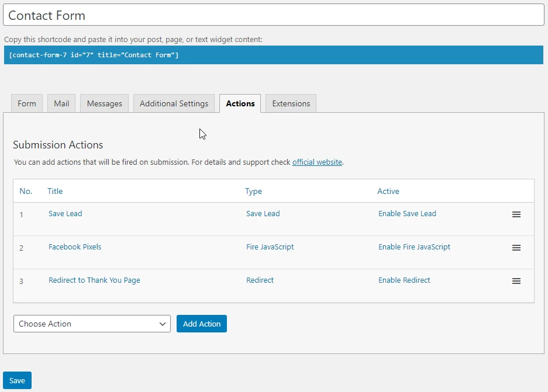Viewport: 548px width, 392px height.
Task: Open the Facebook Pixels action
Action: (75, 247)
